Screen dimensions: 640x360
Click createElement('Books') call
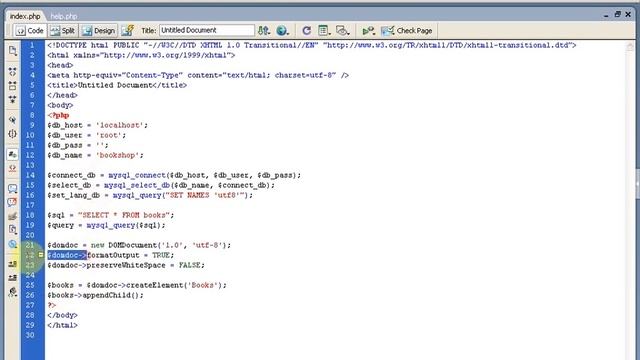click(x=174, y=285)
